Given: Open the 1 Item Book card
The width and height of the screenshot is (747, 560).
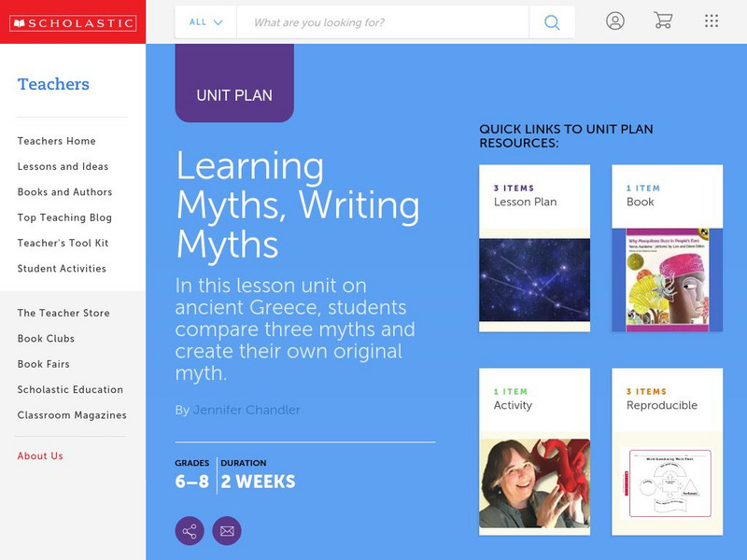Looking at the screenshot, I should (667, 248).
